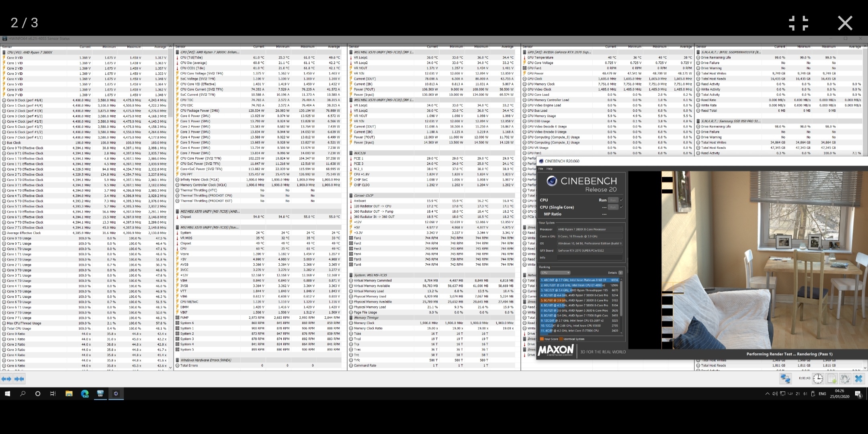Toggle the CPU test checkbox
Screen dimensions: 868x434
click(622, 200)
